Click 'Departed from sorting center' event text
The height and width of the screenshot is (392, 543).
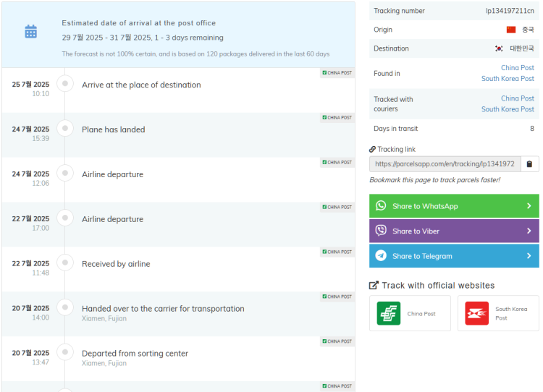click(135, 353)
